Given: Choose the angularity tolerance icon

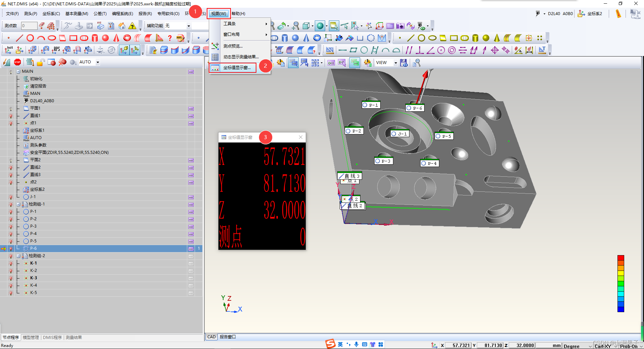Looking at the screenshot, I should pos(430,50).
